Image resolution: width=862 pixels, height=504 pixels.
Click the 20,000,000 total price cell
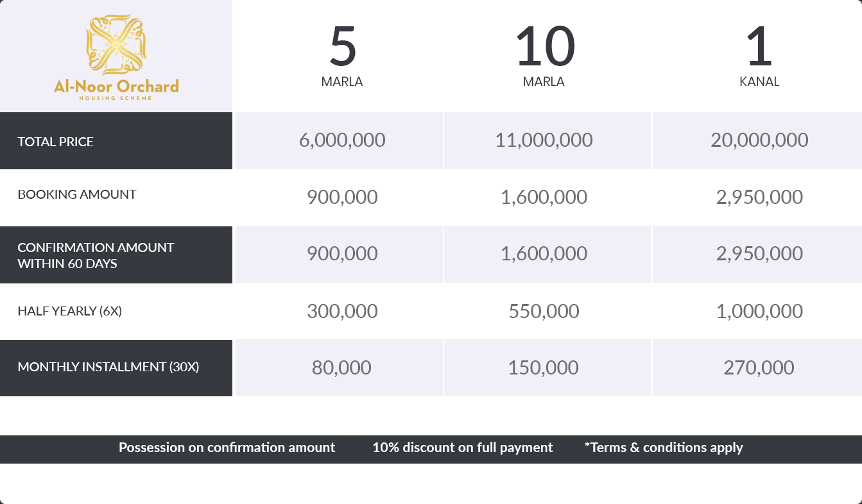click(x=759, y=140)
